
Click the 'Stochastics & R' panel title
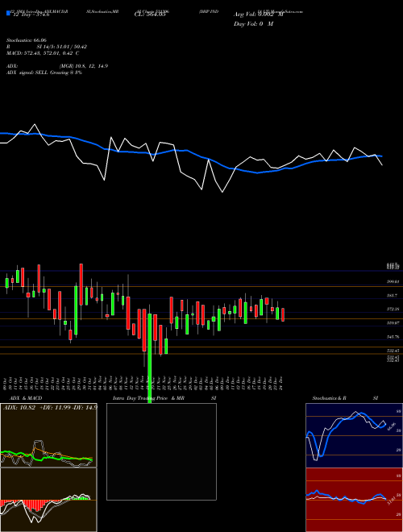click(x=330, y=398)
